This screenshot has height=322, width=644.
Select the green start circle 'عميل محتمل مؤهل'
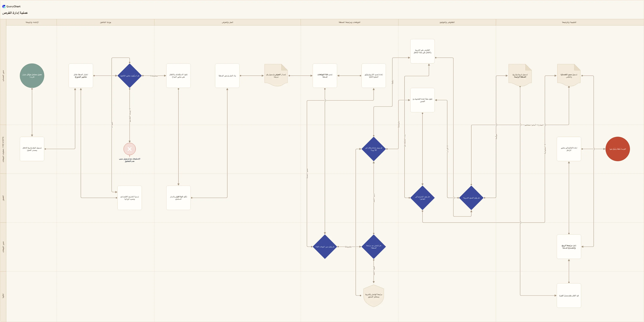click(x=32, y=76)
